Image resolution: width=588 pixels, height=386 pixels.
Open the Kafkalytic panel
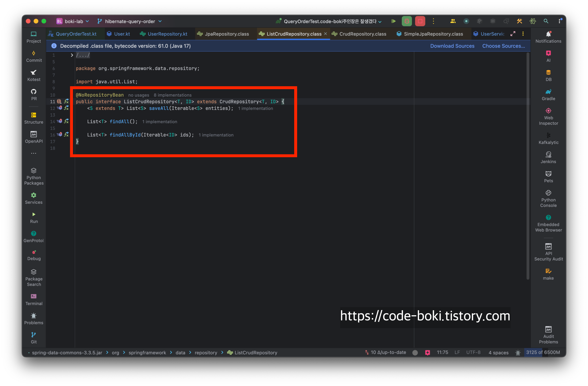548,138
